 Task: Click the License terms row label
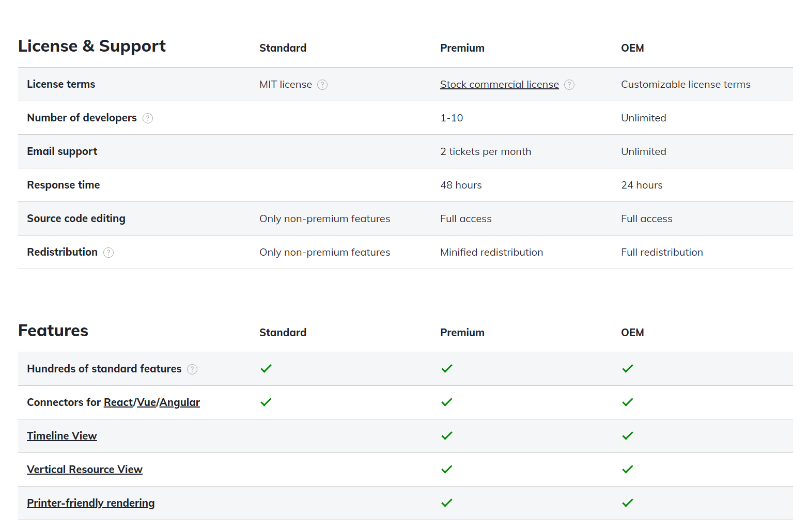pyautogui.click(x=61, y=84)
